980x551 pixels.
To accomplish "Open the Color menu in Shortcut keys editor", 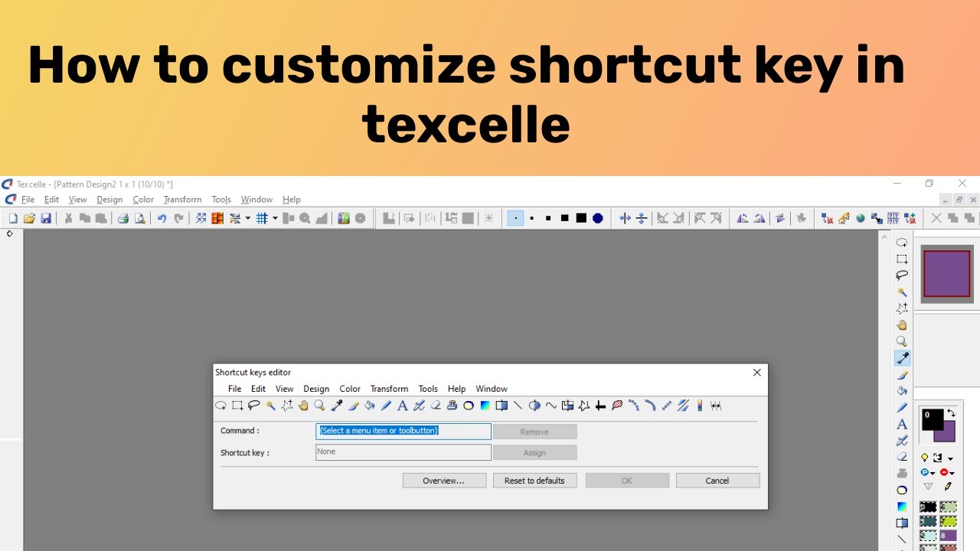I will pos(350,389).
